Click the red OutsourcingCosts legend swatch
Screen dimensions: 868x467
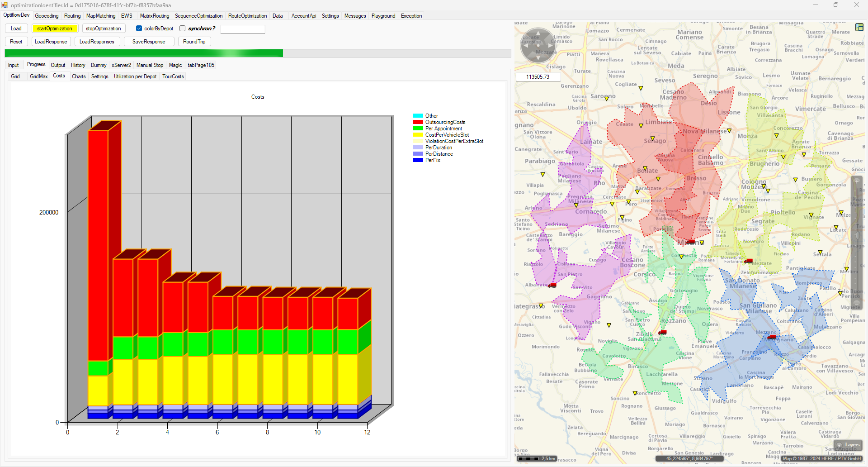[418, 122]
